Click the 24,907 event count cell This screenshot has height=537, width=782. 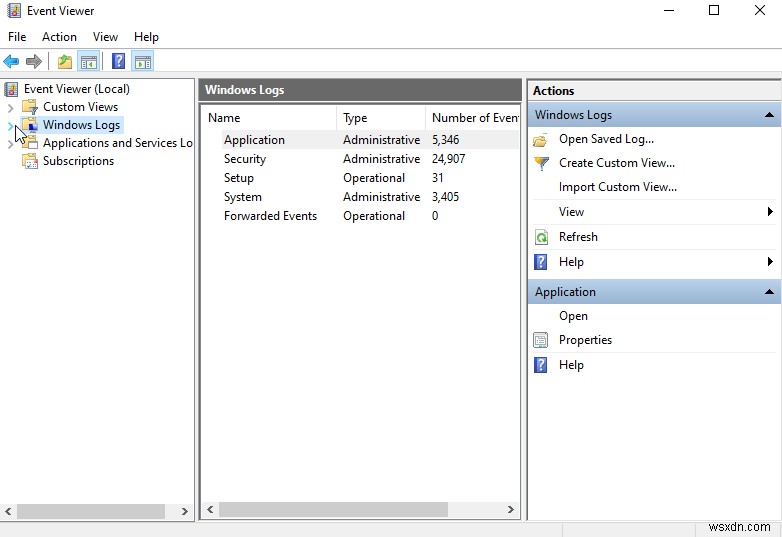[x=448, y=159]
